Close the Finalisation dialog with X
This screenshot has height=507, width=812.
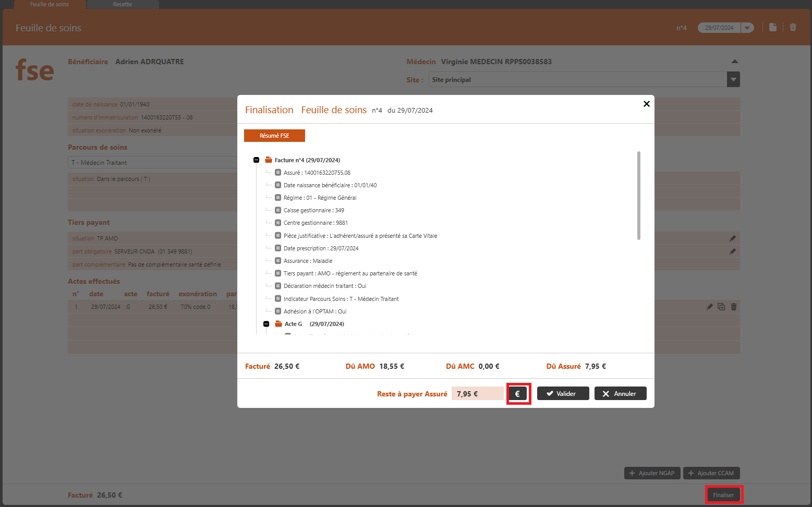(x=646, y=104)
